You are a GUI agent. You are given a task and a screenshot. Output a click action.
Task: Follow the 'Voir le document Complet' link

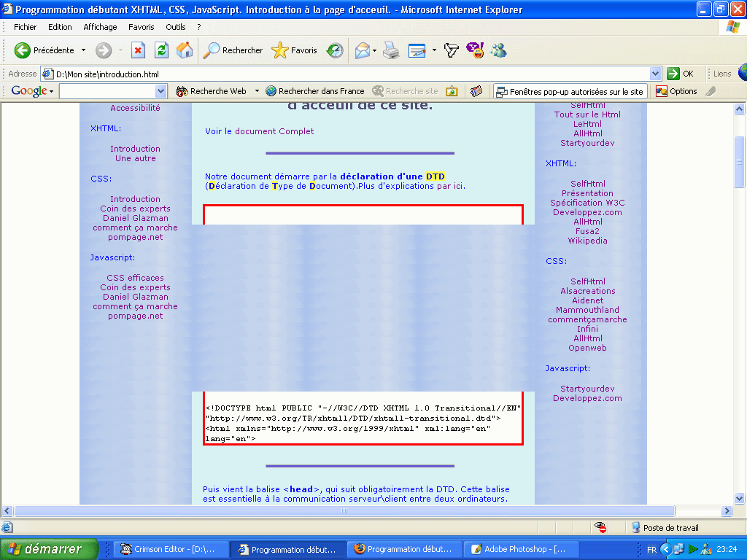[259, 131]
